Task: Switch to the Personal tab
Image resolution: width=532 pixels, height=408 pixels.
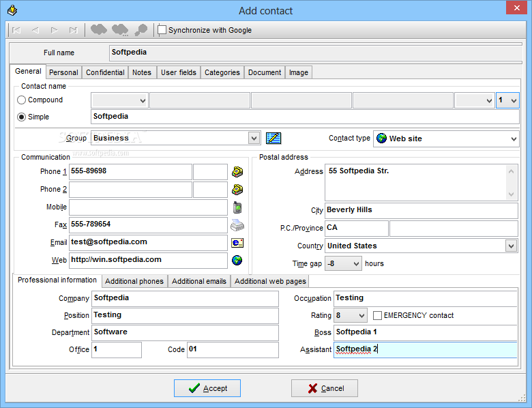Action: [x=63, y=72]
